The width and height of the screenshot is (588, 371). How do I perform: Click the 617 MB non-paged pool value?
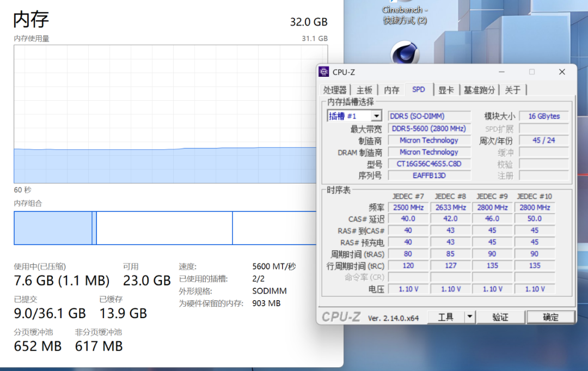coord(99,346)
